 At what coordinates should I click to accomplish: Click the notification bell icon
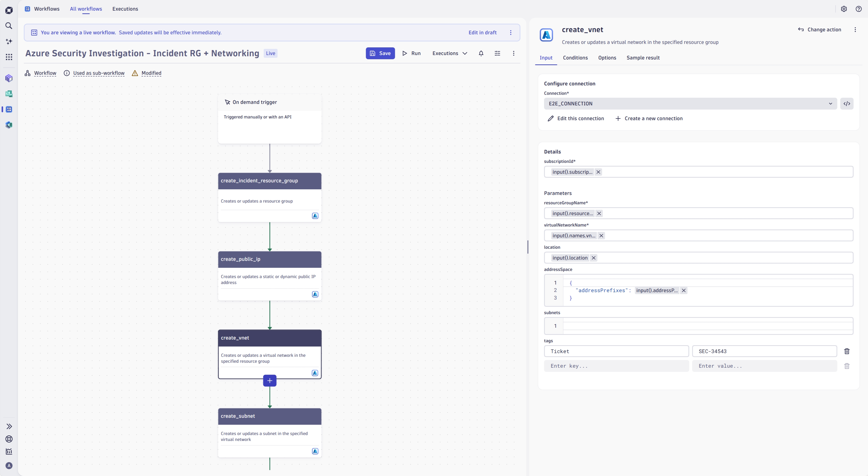[x=481, y=53]
